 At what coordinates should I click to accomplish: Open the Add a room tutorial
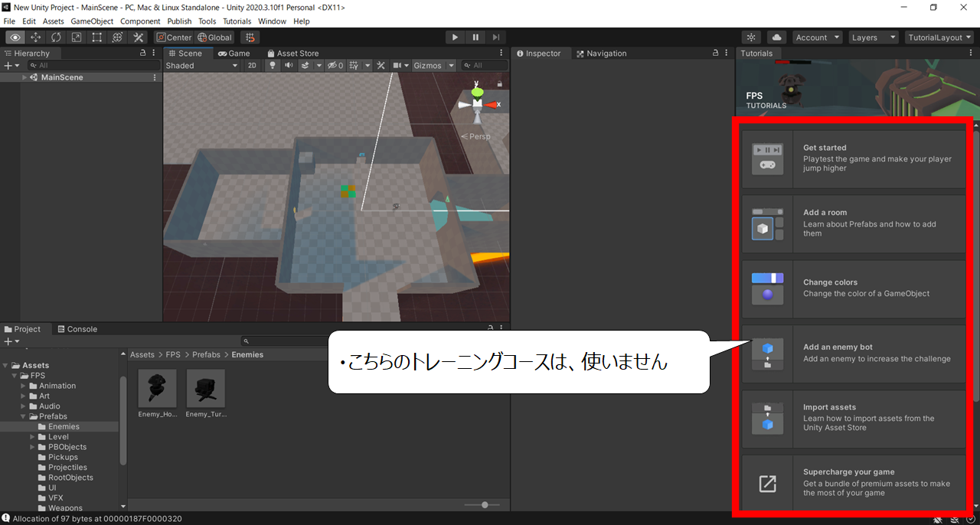[x=853, y=223]
